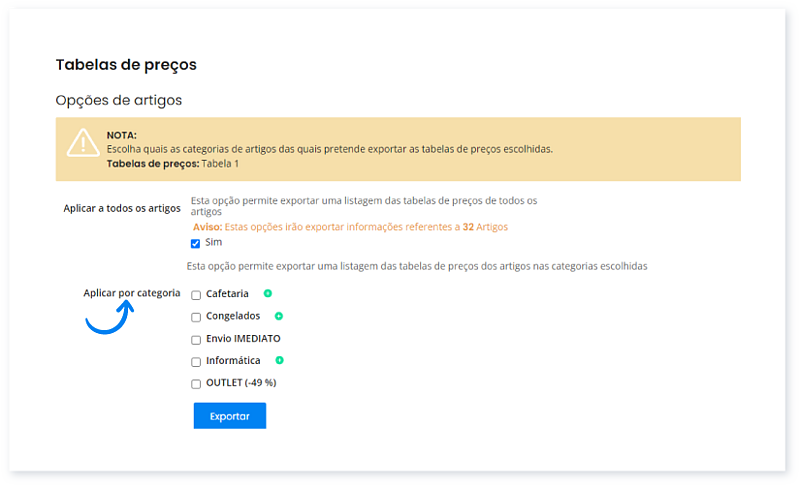Click the bold NOTA: title in the banner
Viewport: 800px width, 486px height.
(x=121, y=135)
